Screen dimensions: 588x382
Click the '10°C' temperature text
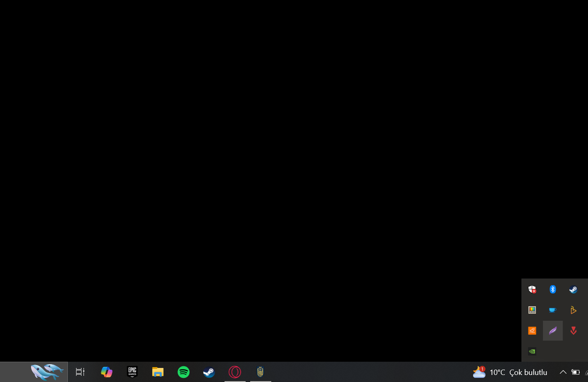[497, 372]
